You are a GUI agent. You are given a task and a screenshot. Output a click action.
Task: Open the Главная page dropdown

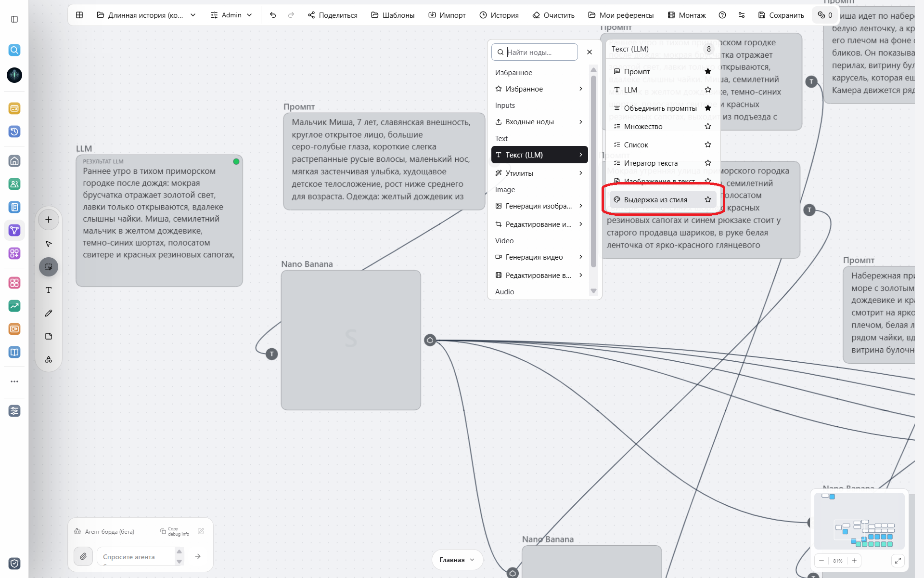coord(457,560)
